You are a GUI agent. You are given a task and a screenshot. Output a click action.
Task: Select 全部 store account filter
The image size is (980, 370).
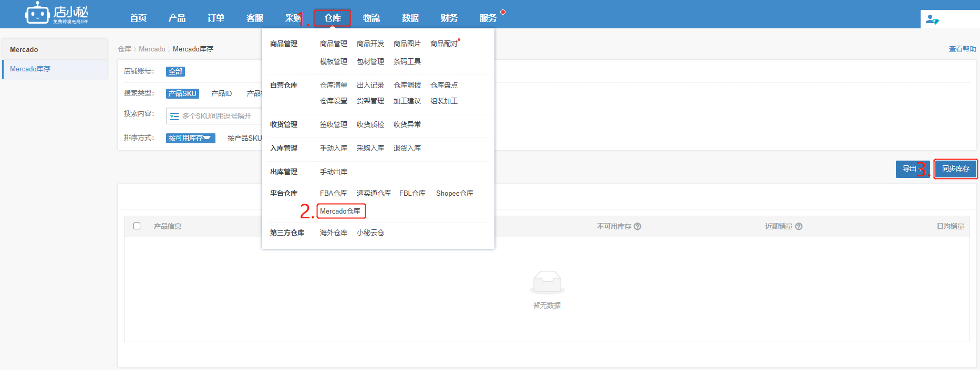(176, 71)
